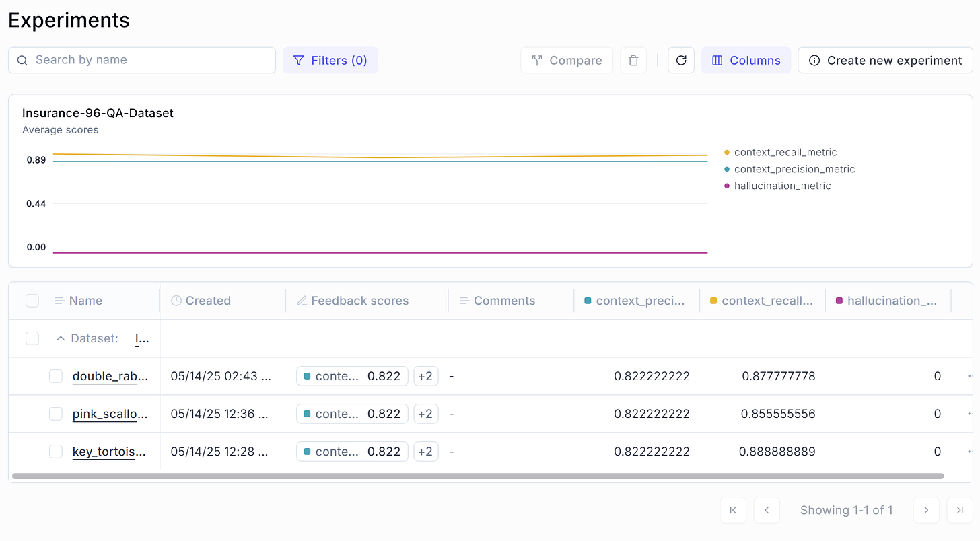The height and width of the screenshot is (541, 980).
Task: Go to first page of results
Action: [x=733, y=510]
